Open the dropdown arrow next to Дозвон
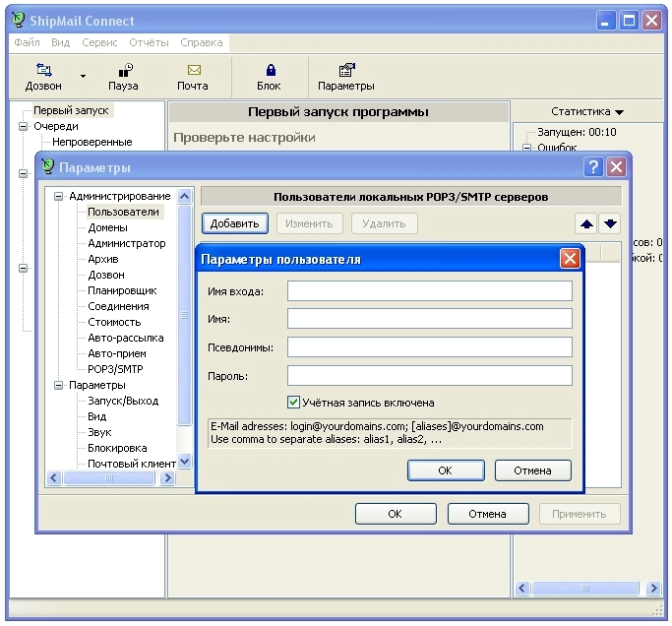This screenshot has width=672, height=626. point(84,77)
